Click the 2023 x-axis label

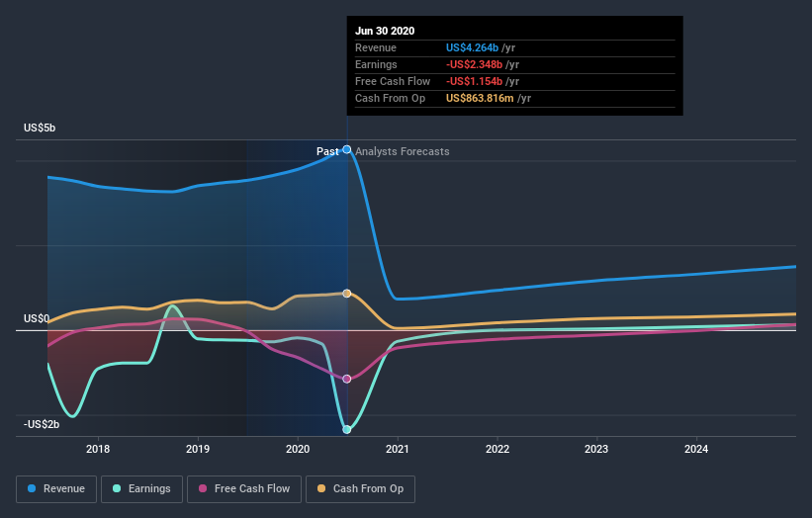(596, 449)
